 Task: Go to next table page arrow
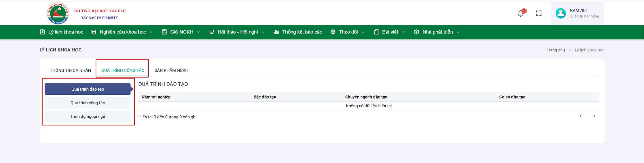point(594,116)
